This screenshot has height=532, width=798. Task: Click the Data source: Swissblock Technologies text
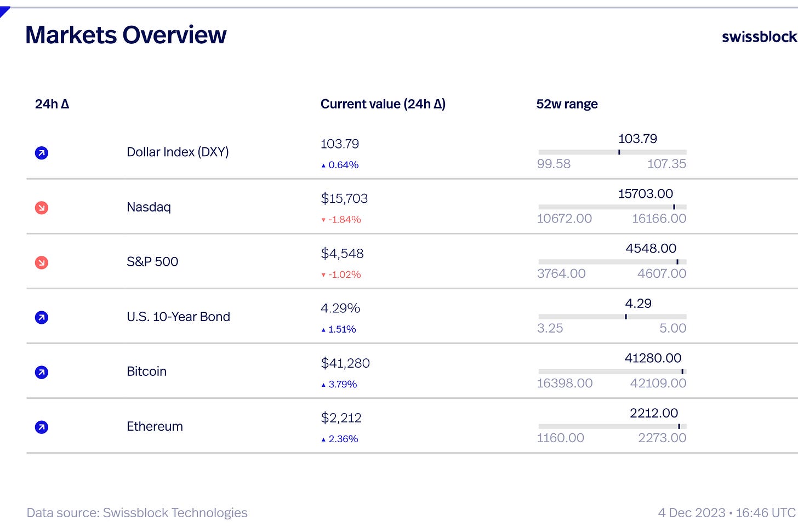(137, 513)
